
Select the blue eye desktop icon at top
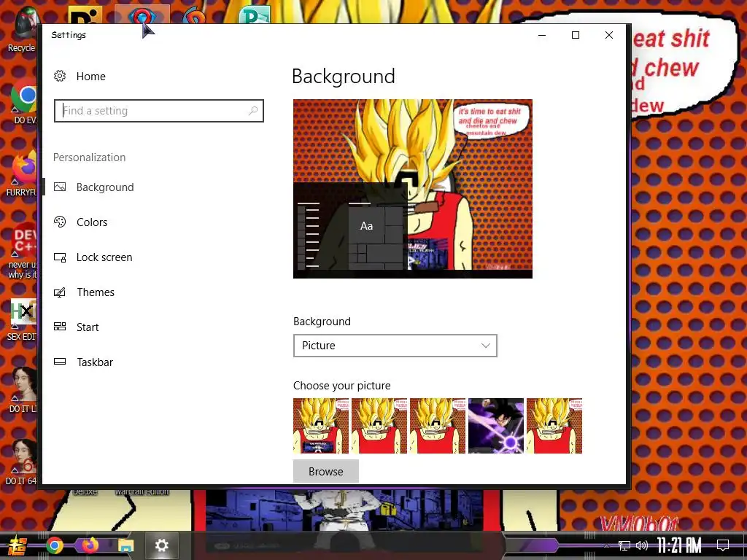142,15
